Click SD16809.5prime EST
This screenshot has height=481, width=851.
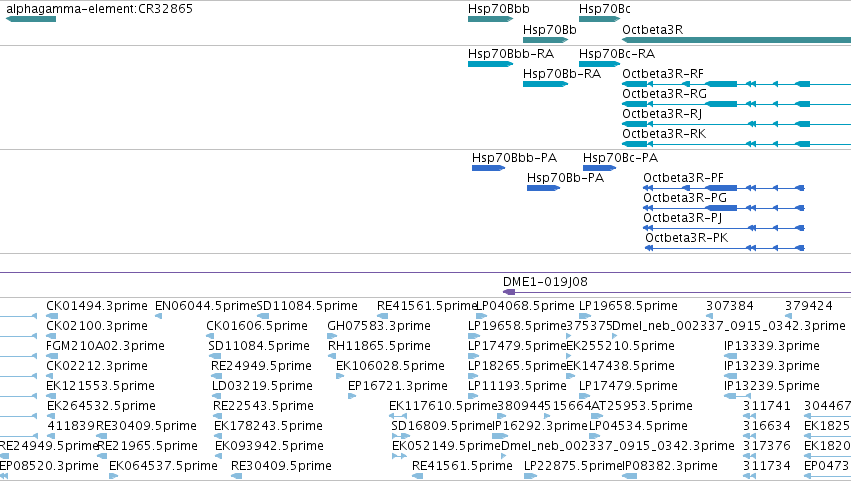401,437
